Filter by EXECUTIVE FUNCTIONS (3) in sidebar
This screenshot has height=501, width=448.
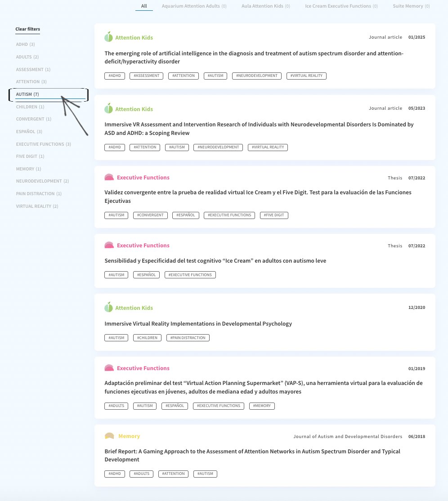point(44,144)
